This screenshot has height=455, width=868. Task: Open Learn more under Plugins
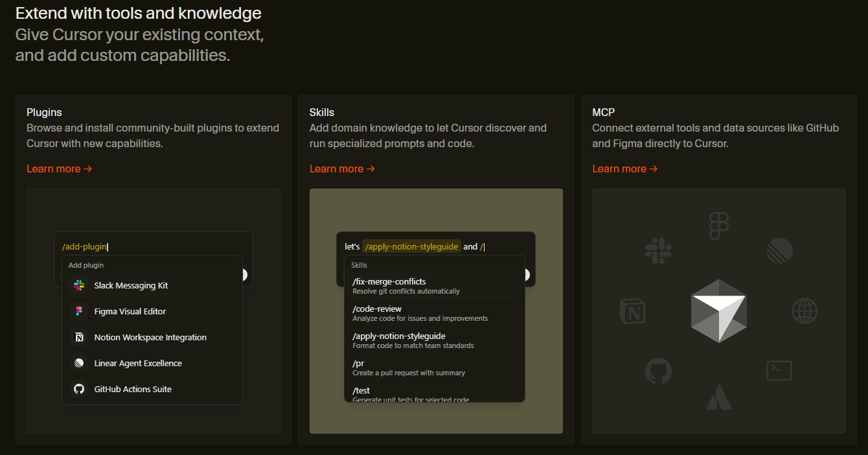point(60,169)
